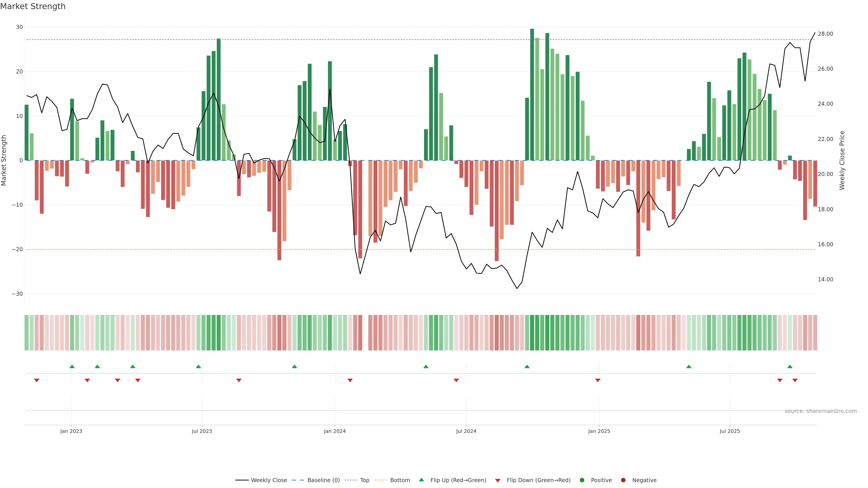Click the Jul 2024 x-axis label
The height and width of the screenshot is (488, 868).
466,431
